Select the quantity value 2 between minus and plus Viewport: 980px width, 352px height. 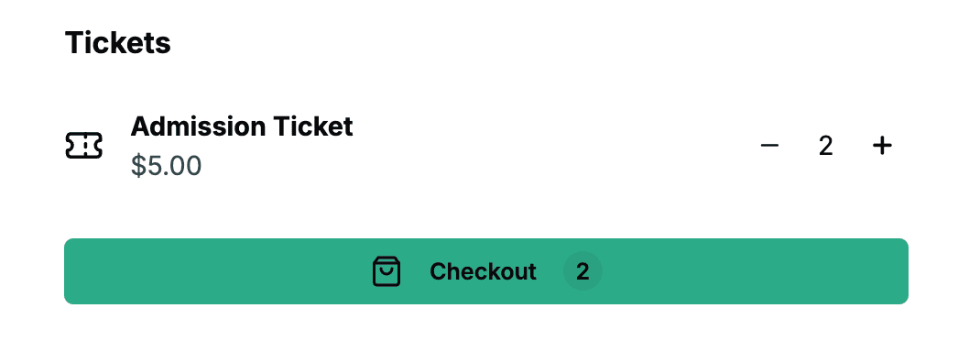coord(825,147)
